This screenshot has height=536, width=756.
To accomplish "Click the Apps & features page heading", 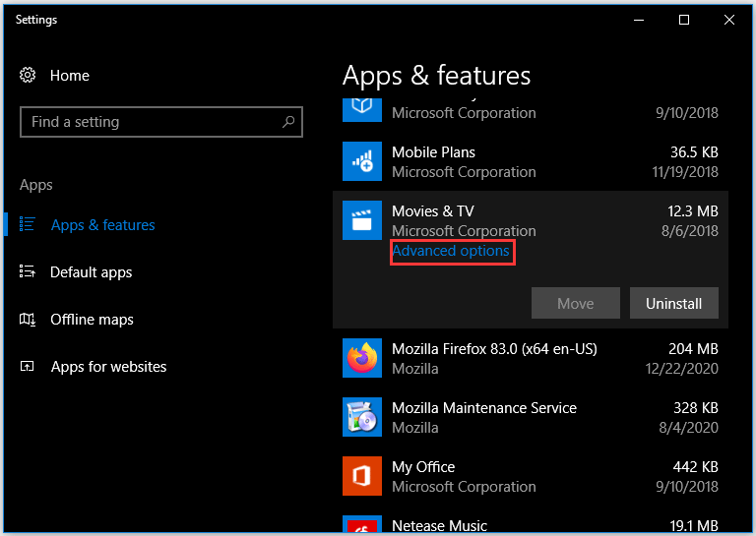I will click(x=437, y=76).
